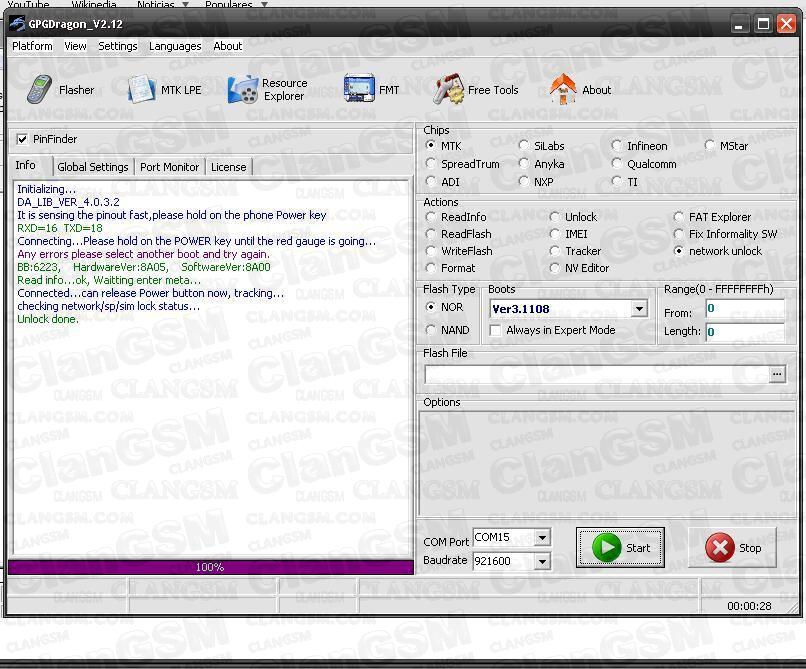Click the 'Unlock done.' log line
The height and width of the screenshot is (669, 806).
click(x=48, y=319)
